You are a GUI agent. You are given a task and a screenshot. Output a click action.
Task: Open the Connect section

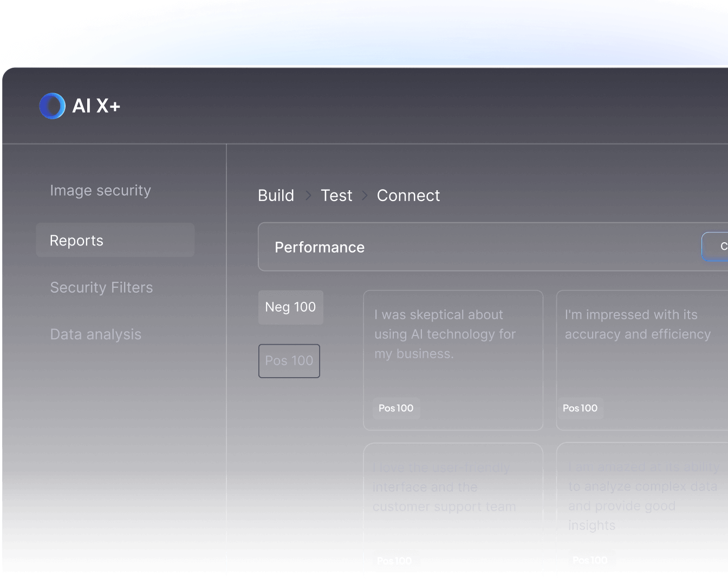click(408, 195)
